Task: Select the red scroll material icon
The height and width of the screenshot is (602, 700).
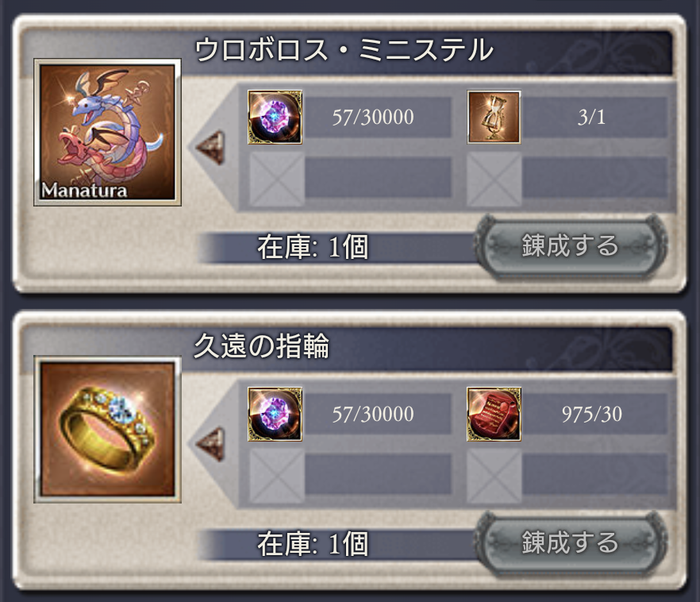Action: tap(494, 414)
